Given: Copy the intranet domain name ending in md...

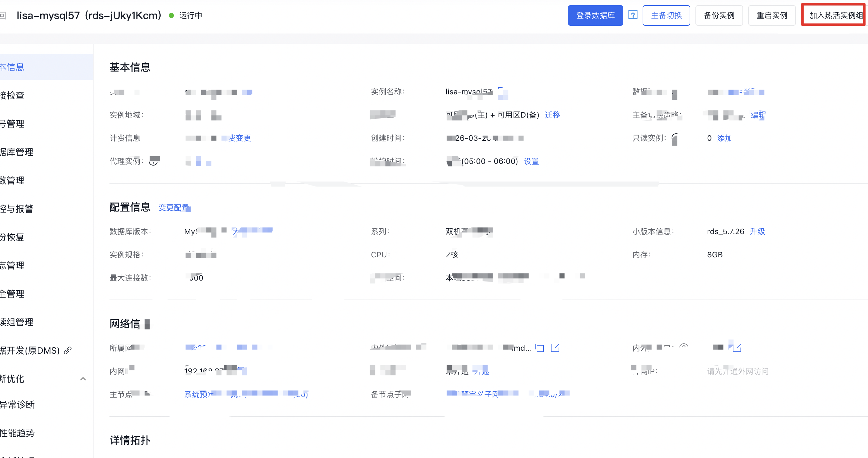Looking at the screenshot, I should (540, 348).
